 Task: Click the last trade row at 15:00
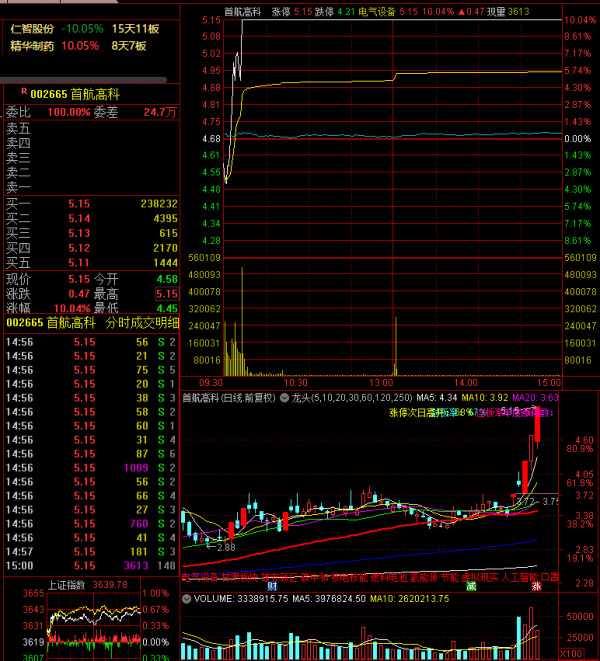90,565
